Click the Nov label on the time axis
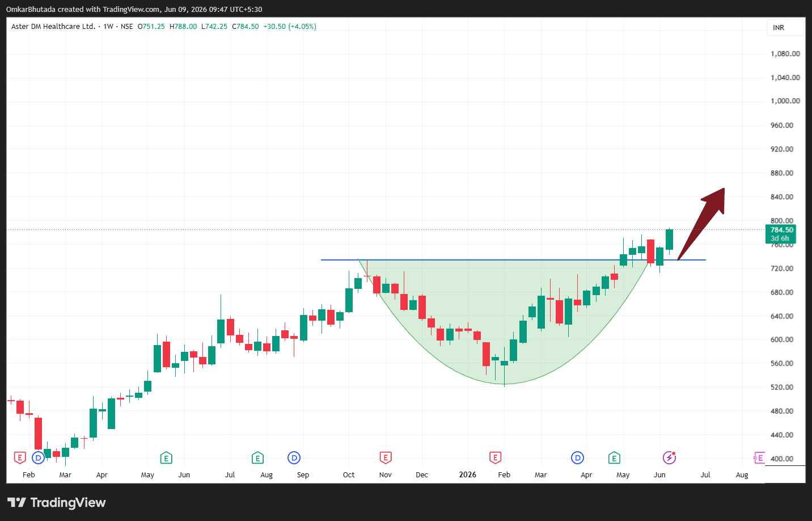Image resolution: width=812 pixels, height=521 pixels. click(386, 475)
